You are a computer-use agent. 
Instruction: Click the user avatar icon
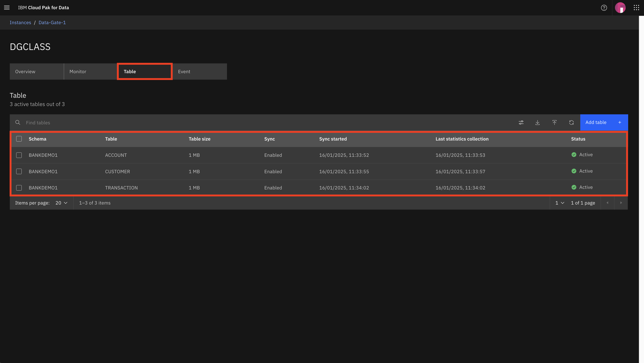click(620, 8)
